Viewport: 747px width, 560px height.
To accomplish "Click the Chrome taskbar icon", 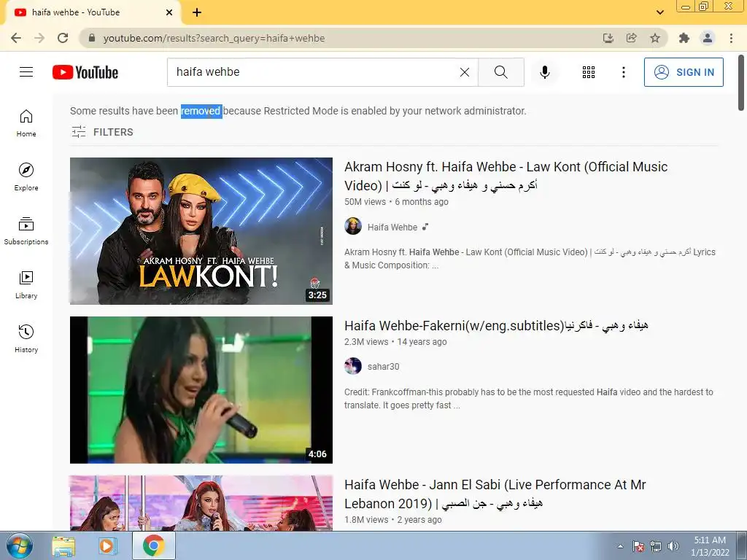I will click(153, 546).
